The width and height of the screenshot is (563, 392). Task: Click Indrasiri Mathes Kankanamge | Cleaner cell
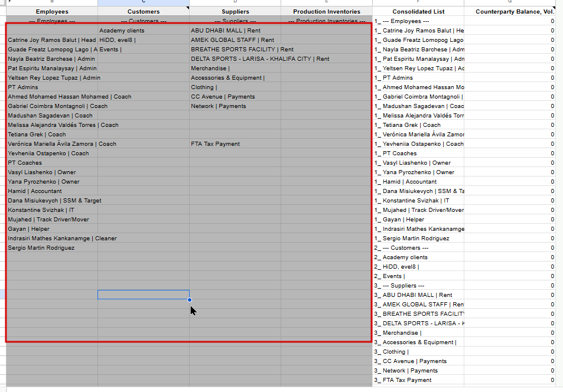pyautogui.click(x=52, y=239)
